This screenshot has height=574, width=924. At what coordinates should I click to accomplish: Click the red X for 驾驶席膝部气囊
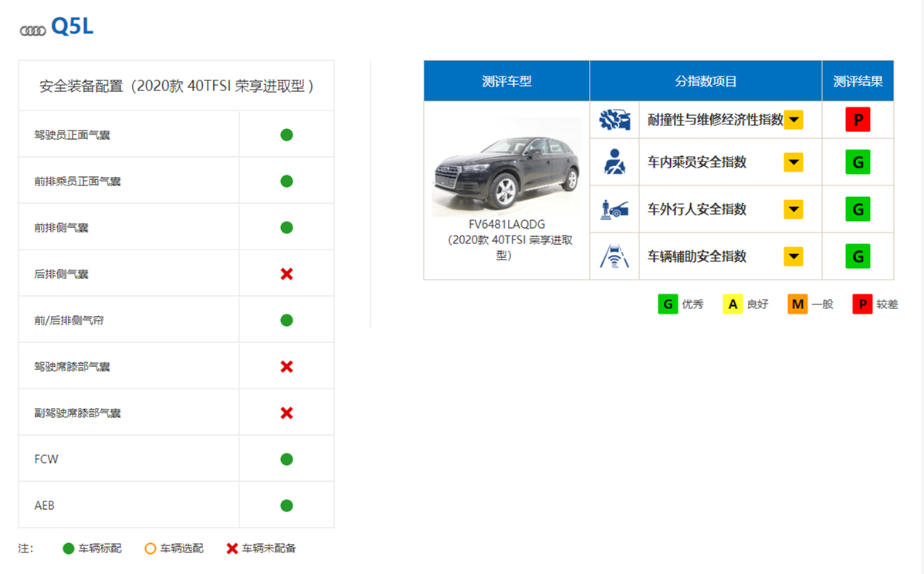pyautogui.click(x=286, y=366)
